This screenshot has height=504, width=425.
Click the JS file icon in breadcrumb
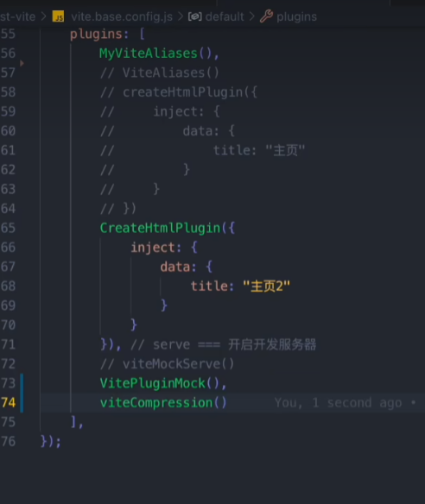[58, 16]
